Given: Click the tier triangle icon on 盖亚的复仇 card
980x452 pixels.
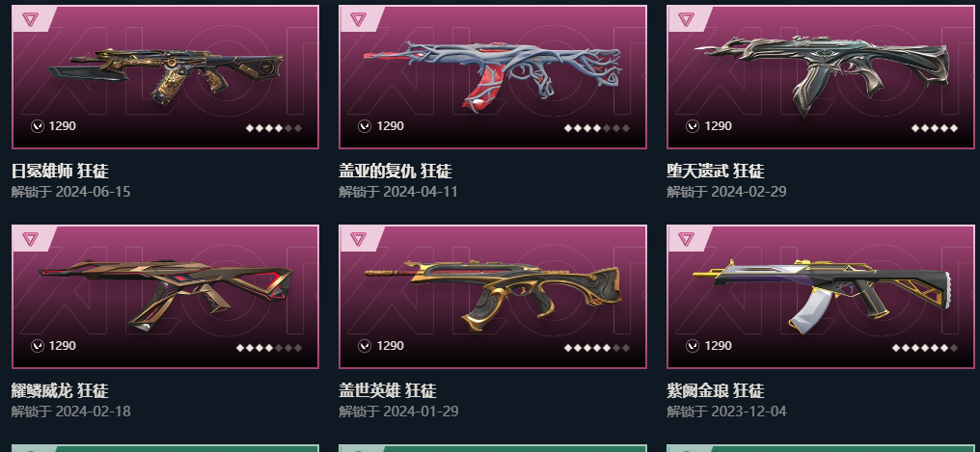Looking at the screenshot, I should (x=358, y=18).
